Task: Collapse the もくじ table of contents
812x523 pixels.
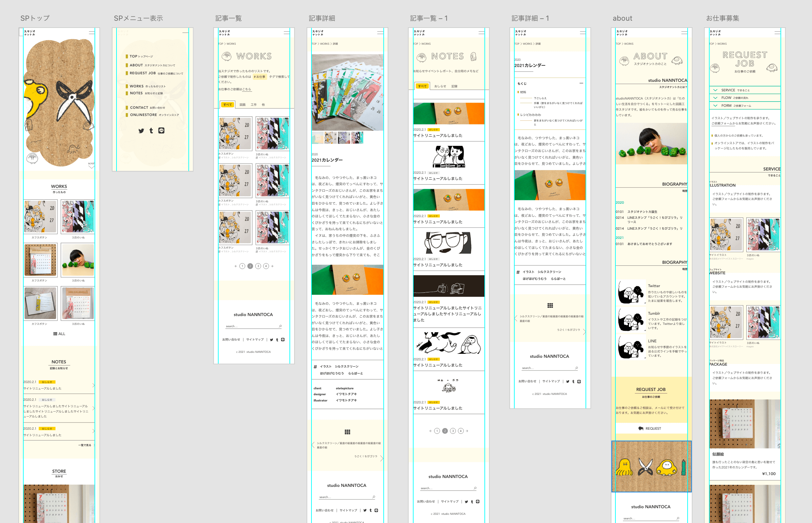Action: (x=581, y=83)
